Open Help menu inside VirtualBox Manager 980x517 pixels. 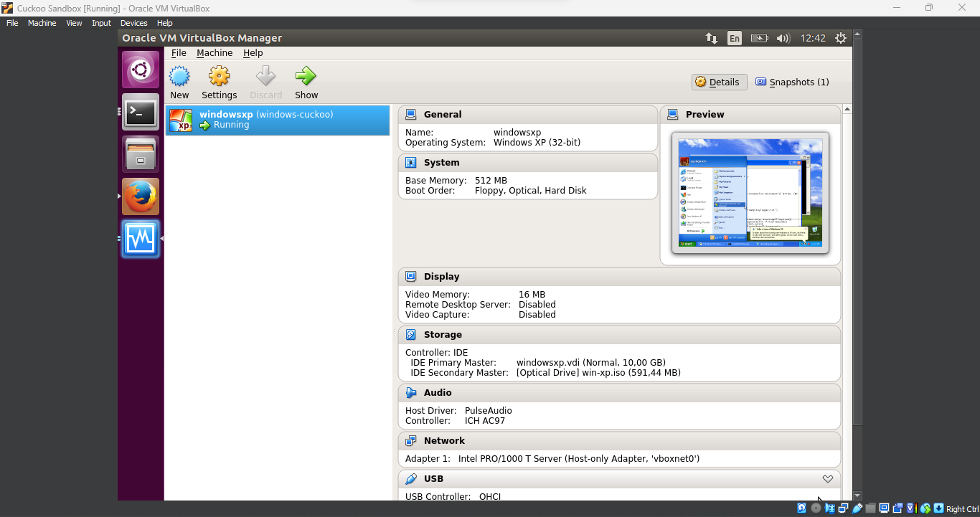253,53
